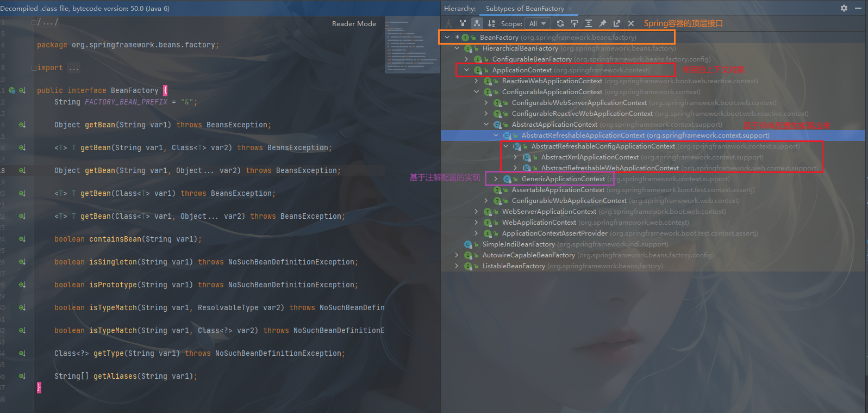Toggle Subtypes Hierarchy view icon

point(477,23)
